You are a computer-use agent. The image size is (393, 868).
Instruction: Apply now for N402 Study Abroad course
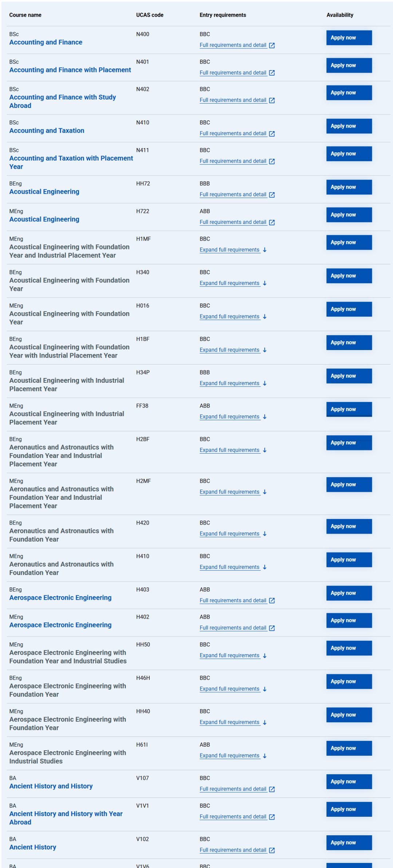click(349, 93)
